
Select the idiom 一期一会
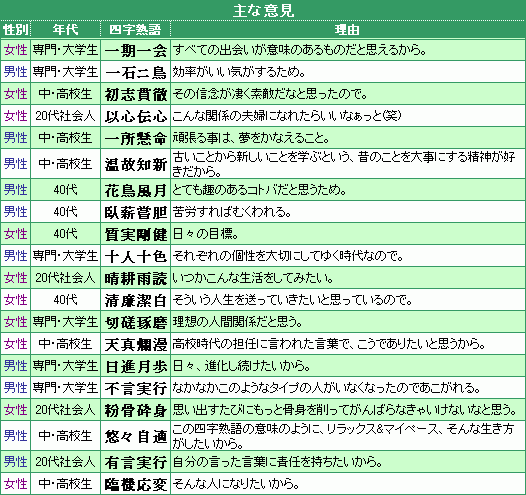pos(136,50)
